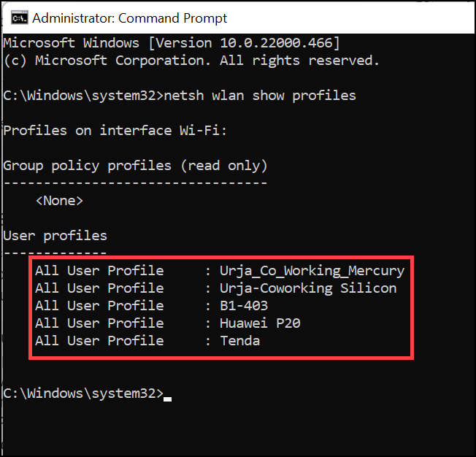This screenshot has height=457, width=476.
Task: Click 'All User Profile' label beside Tenda
Action: point(99,341)
